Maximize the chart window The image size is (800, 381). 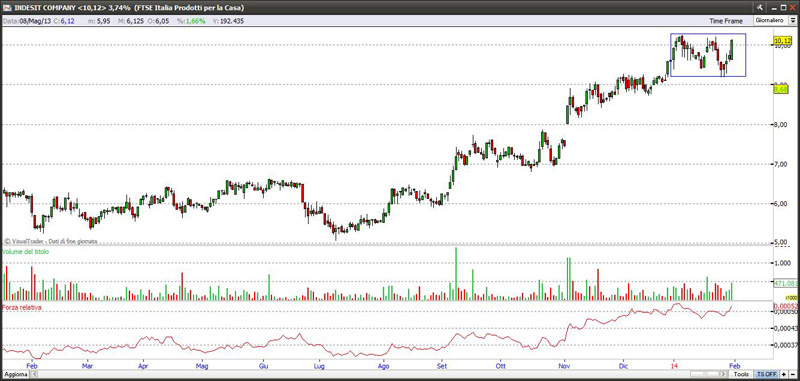point(783,8)
